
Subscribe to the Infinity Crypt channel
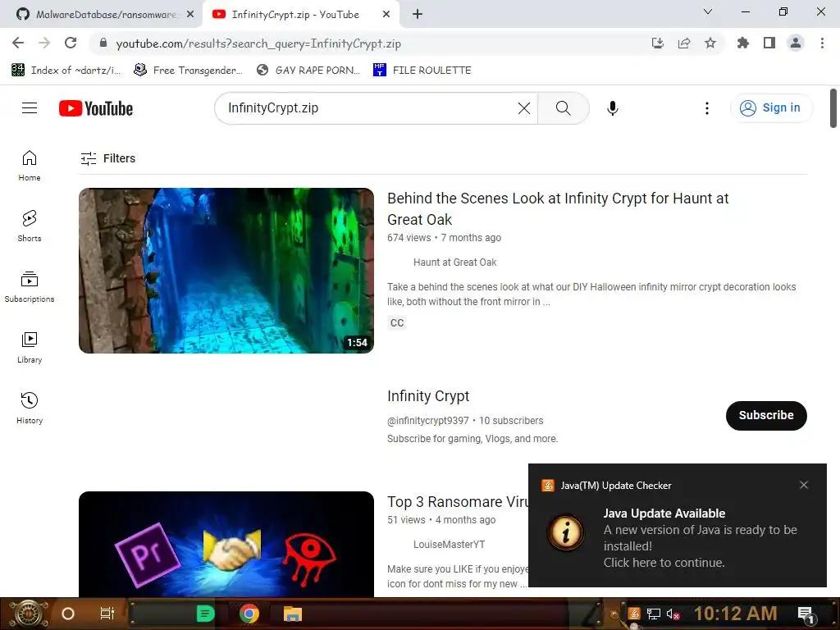click(766, 416)
